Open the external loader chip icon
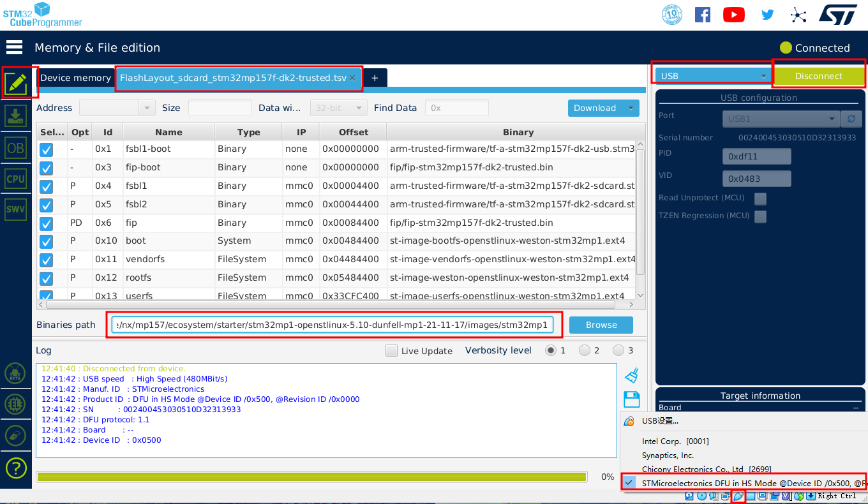This screenshot has width=868, height=504. [x=15, y=404]
